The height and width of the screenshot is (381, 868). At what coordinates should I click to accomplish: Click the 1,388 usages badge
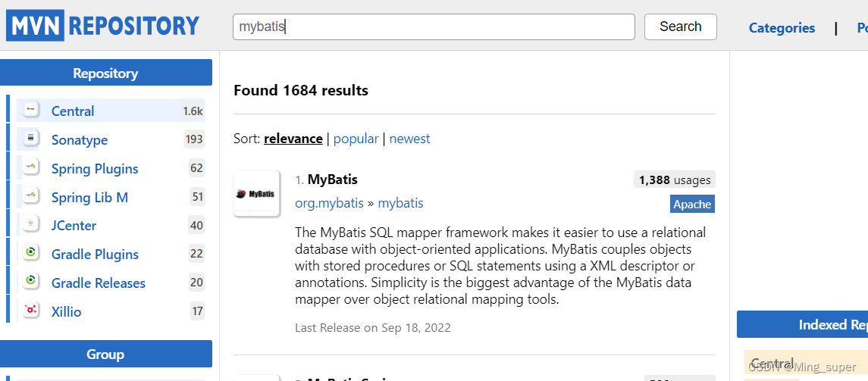674,180
